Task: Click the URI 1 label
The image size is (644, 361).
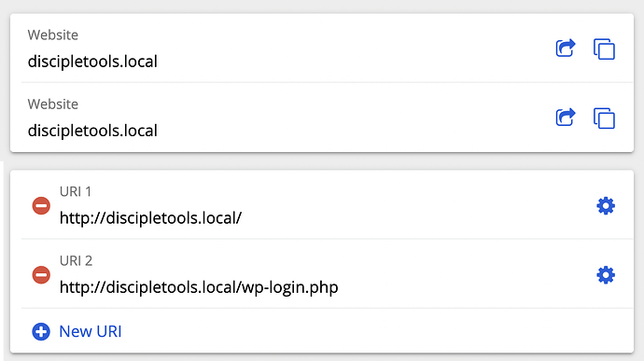Action: click(76, 192)
